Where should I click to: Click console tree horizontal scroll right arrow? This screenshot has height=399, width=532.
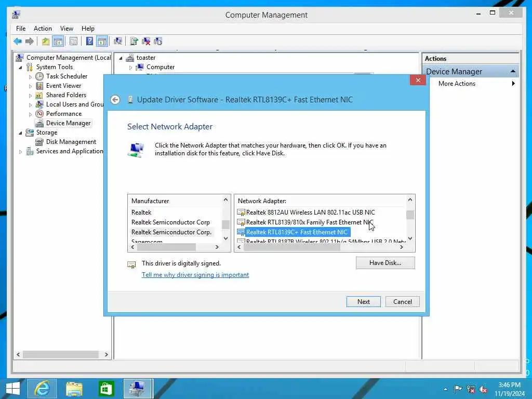[x=106, y=354]
